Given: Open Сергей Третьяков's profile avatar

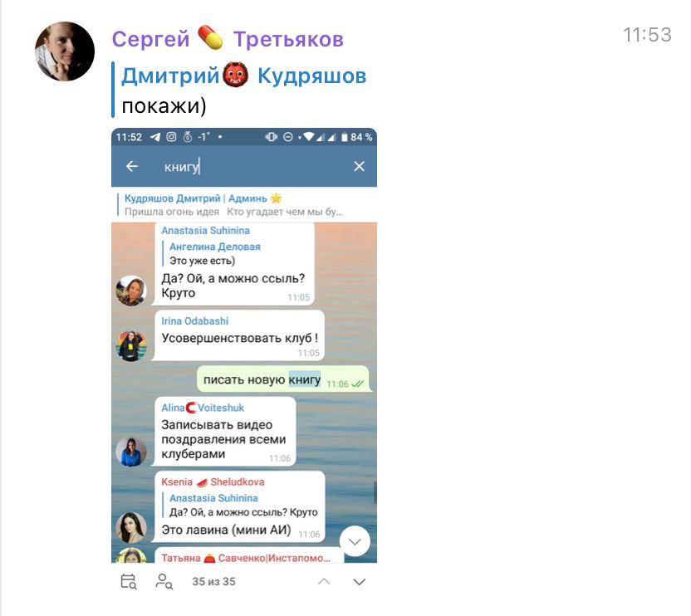Looking at the screenshot, I should pyautogui.click(x=65, y=51).
